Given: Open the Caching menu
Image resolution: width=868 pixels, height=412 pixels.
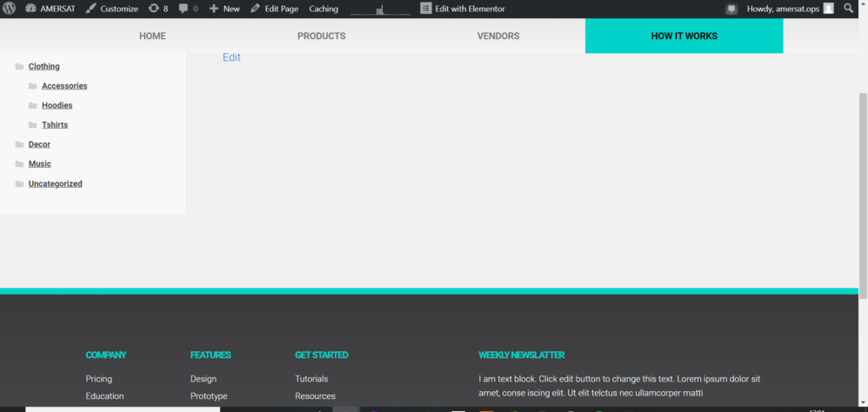Looking at the screenshot, I should (x=324, y=9).
